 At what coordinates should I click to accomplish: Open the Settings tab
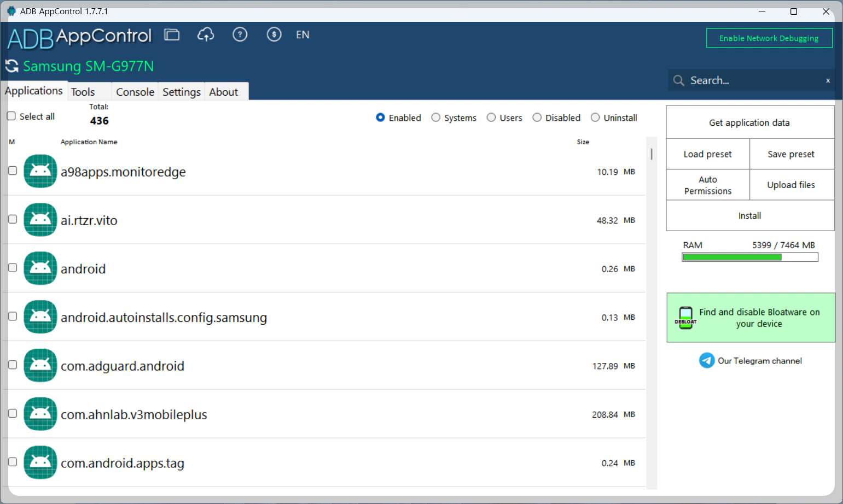coord(182,92)
